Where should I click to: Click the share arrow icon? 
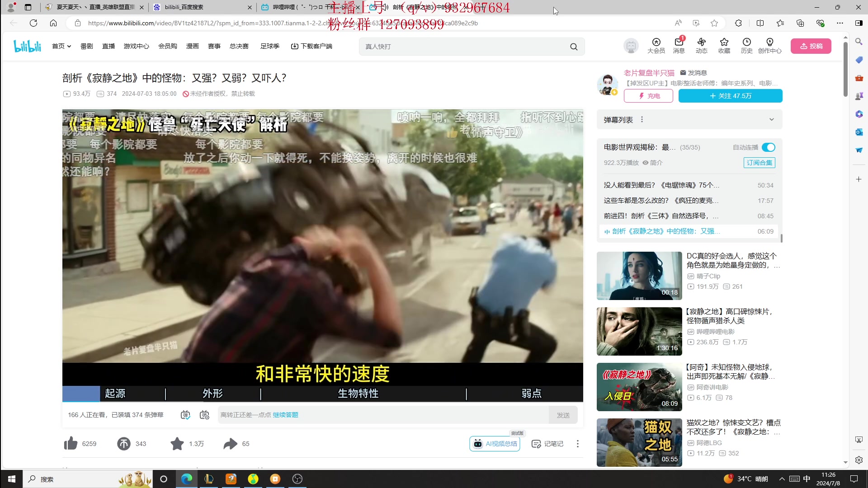(x=230, y=444)
